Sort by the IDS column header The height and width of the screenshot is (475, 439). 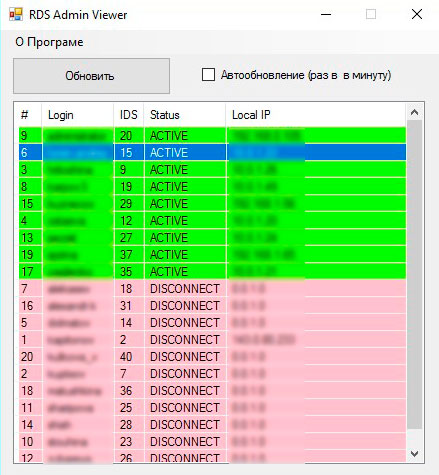(129, 115)
